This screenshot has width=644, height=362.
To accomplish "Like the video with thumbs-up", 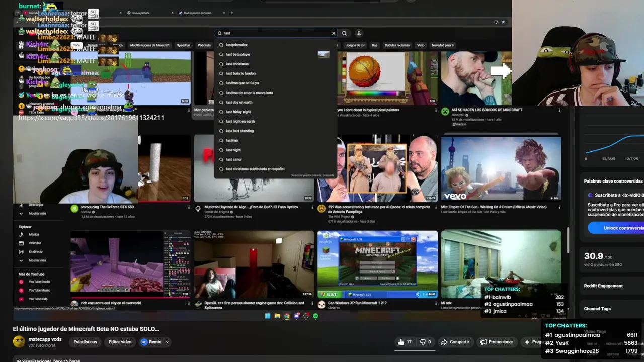I will tap(405, 342).
